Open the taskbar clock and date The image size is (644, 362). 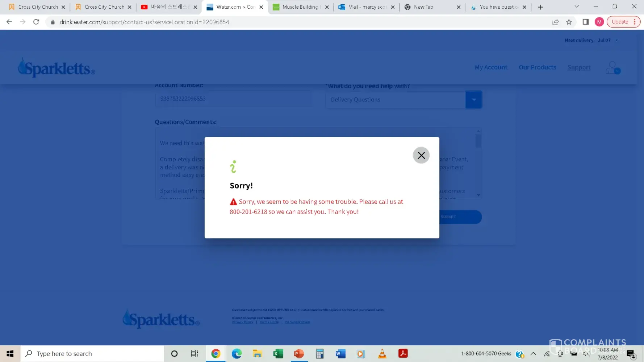[x=608, y=354]
